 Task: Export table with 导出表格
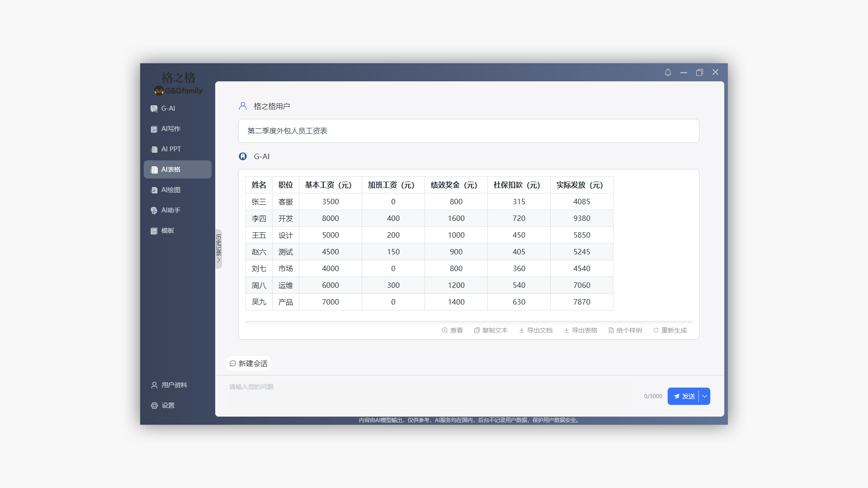coord(580,330)
